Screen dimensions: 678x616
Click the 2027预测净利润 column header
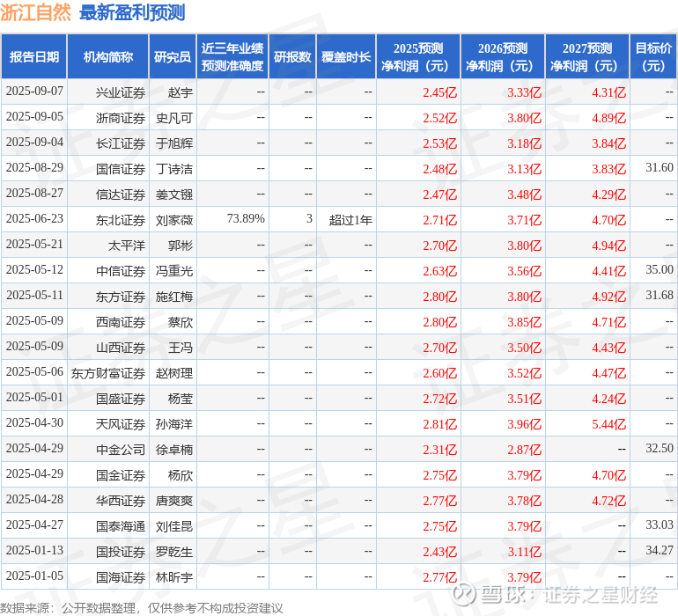click(587, 57)
